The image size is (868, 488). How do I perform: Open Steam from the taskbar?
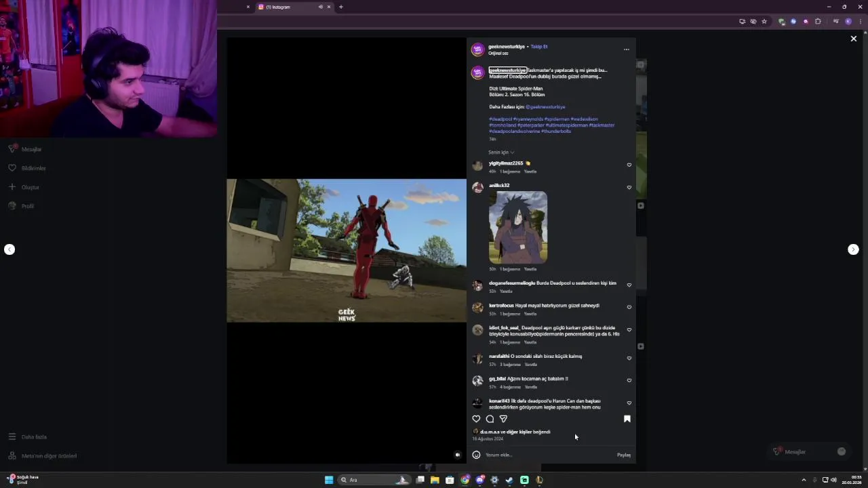click(x=509, y=480)
